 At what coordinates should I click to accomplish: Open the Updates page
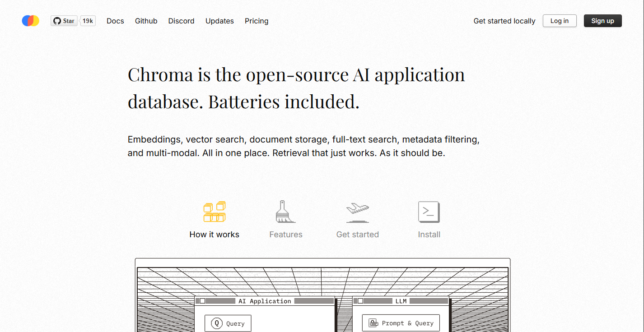[219, 21]
